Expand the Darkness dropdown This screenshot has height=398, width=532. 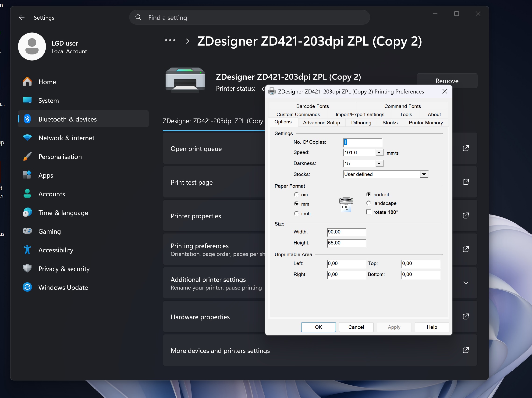tap(379, 164)
